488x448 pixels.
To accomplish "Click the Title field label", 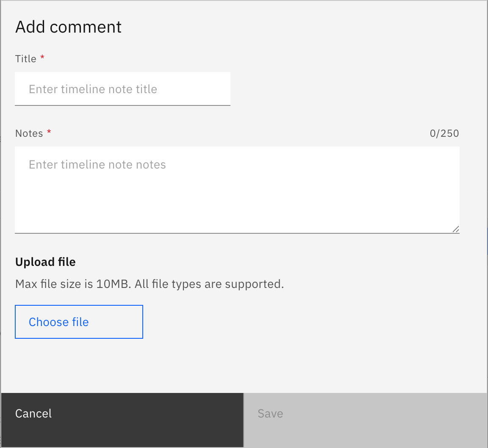I will 26,59.
